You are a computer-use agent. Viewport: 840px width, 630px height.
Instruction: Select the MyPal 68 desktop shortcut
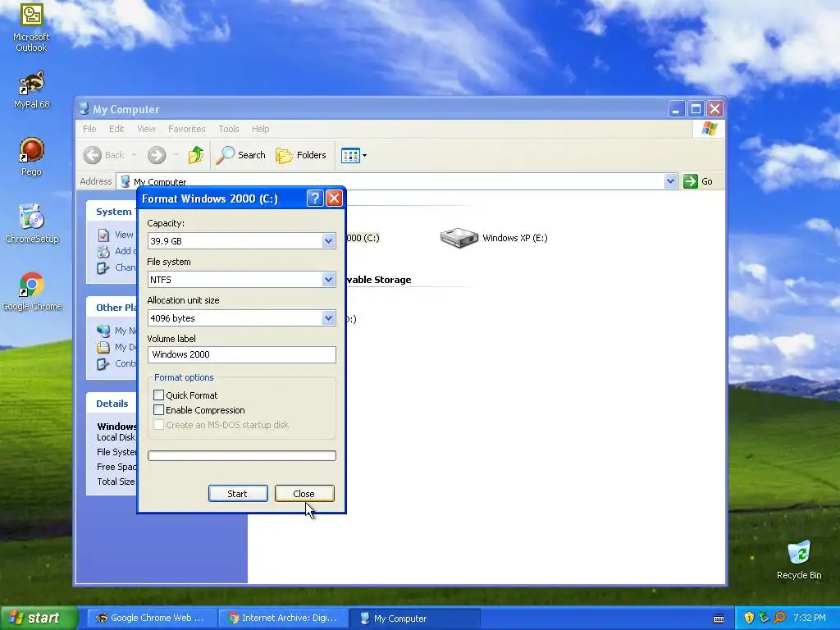pos(31,89)
